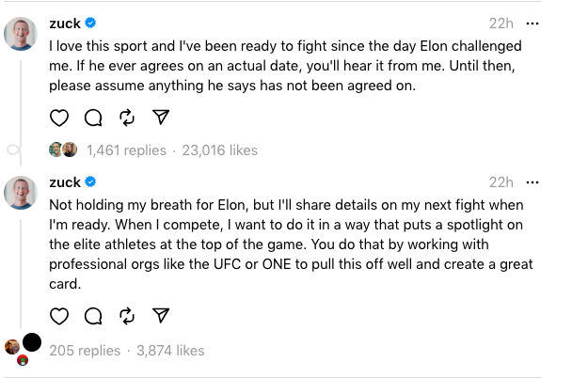View the 1,461 replies on first post
Viewport: 588px width, 378px height.
click(126, 150)
